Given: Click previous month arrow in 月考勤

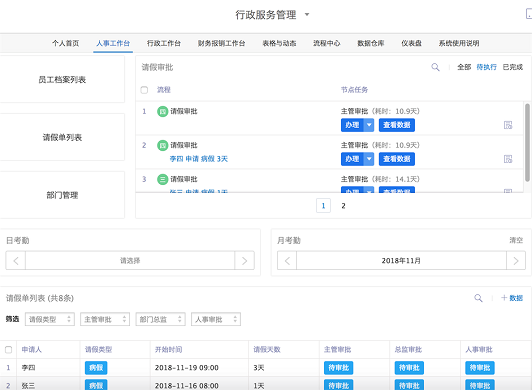Looking at the screenshot, I should 287,261.
